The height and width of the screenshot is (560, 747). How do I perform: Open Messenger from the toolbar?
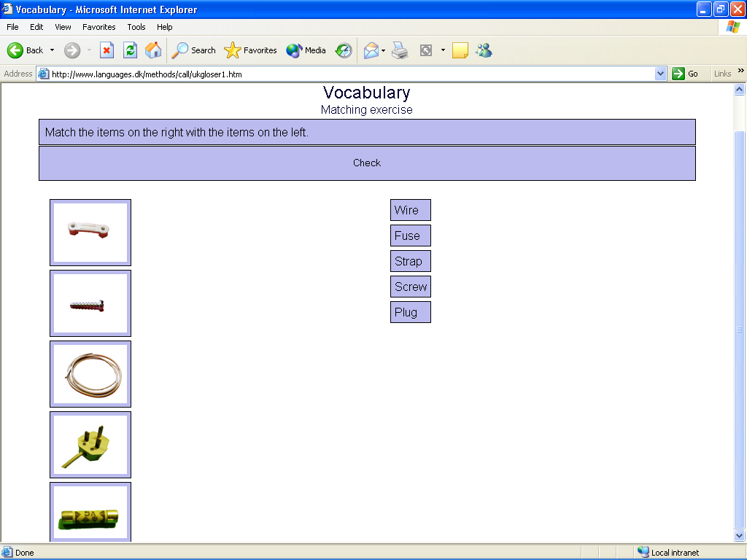(x=484, y=50)
